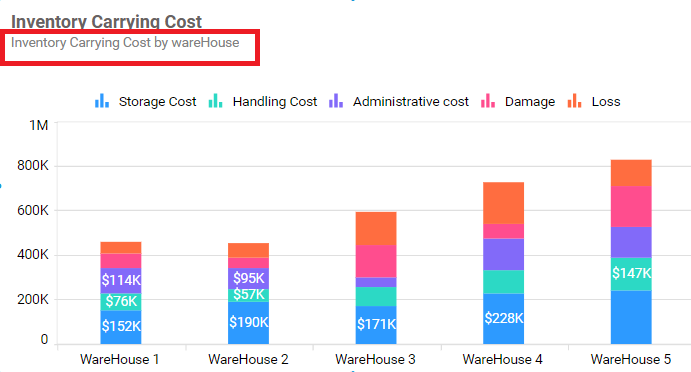Toggle the Handling Cost legend label

point(275,101)
